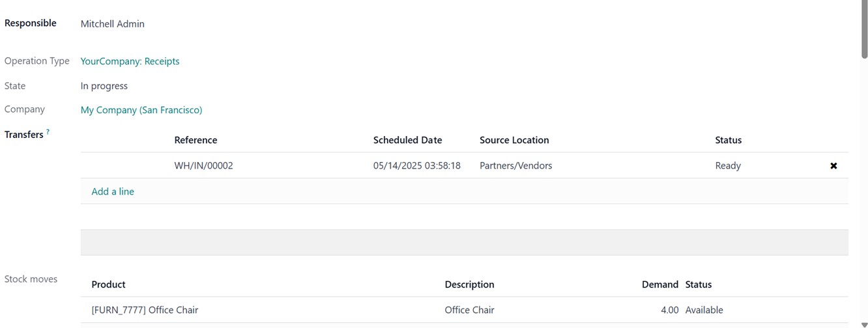The image size is (868, 328).
Task: Click the 05/14/2025 03:58:18 scheduled date cell
Action: tap(416, 166)
